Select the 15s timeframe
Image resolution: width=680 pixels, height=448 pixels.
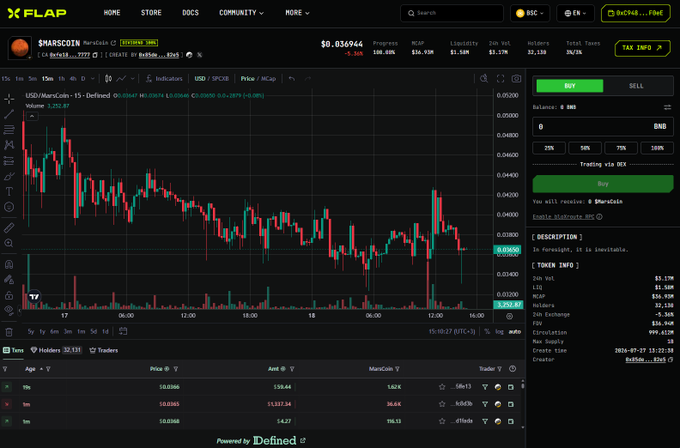(6, 78)
